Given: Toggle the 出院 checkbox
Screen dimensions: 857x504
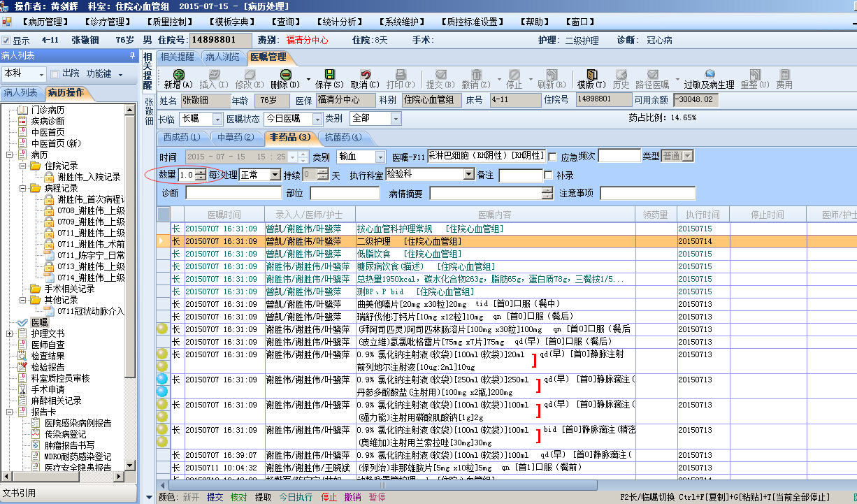Looking at the screenshot, I should click(55, 74).
